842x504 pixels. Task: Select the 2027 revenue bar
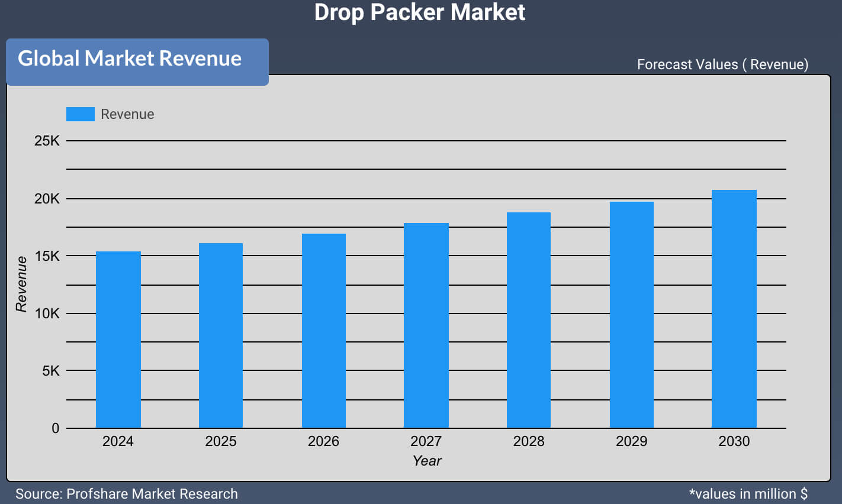[426, 325]
